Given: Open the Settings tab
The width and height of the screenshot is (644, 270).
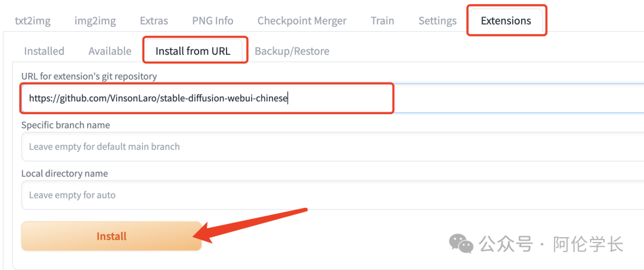Looking at the screenshot, I should [437, 21].
